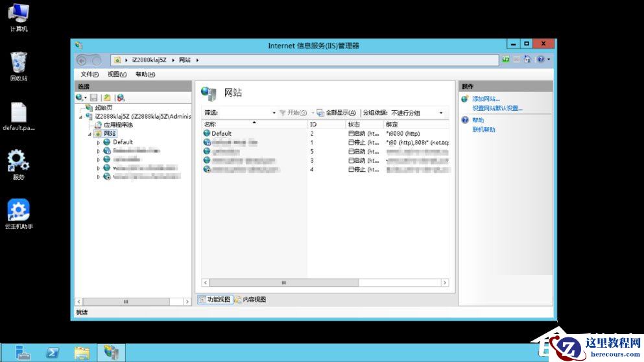Collapse the 网站 node in Connections tree
644x362 pixels.
tap(89, 134)
